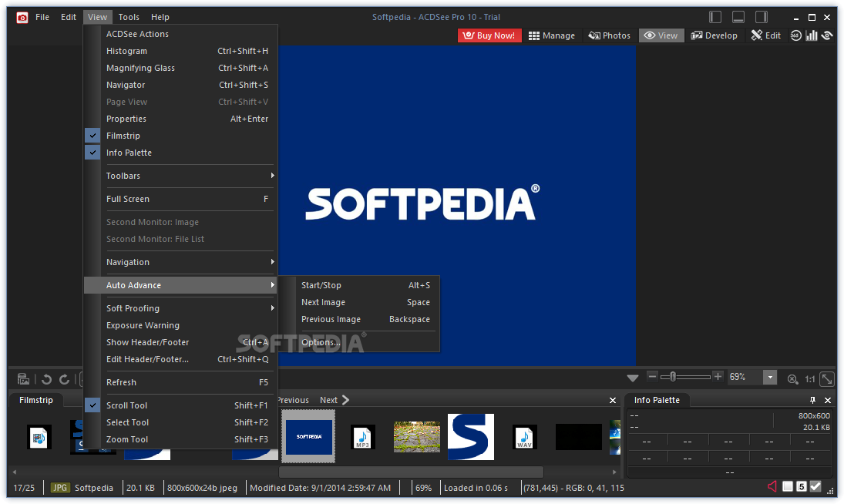
Task: Close the Filmstrip panel
Action: [x=613, y=400]
